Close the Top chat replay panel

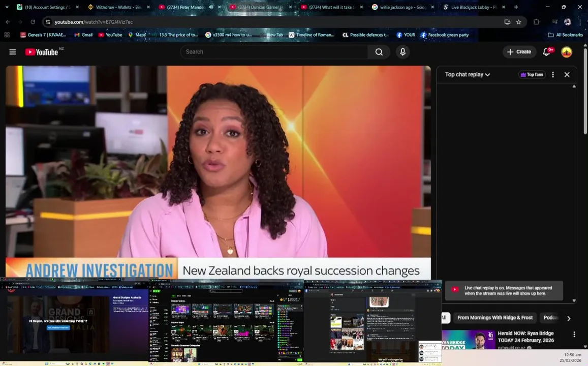[567, 75]
